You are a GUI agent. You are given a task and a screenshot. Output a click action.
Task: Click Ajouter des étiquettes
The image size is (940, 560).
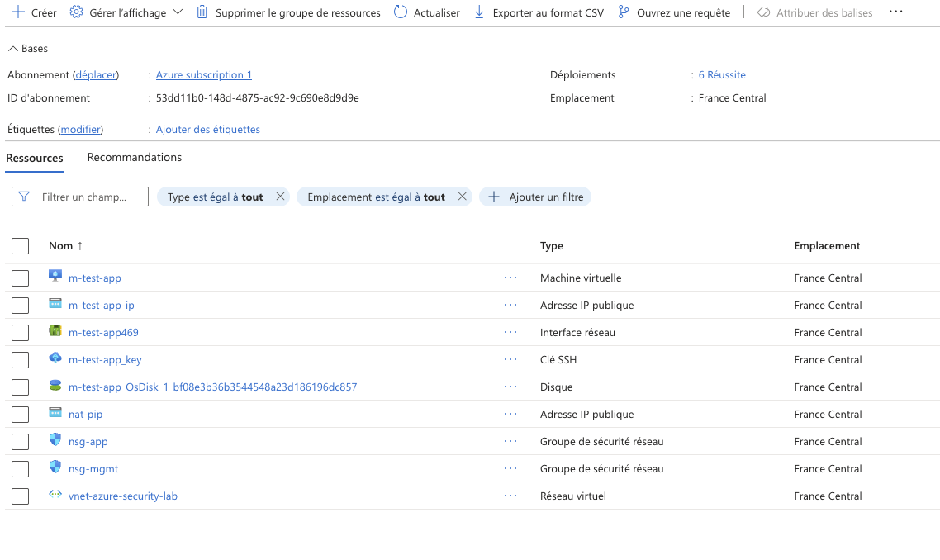[x=208, y=130]
